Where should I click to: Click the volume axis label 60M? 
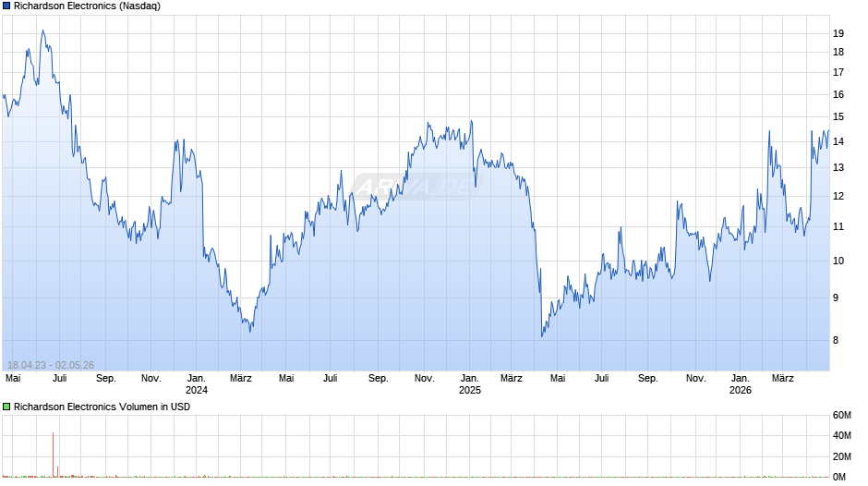point(841,416)
